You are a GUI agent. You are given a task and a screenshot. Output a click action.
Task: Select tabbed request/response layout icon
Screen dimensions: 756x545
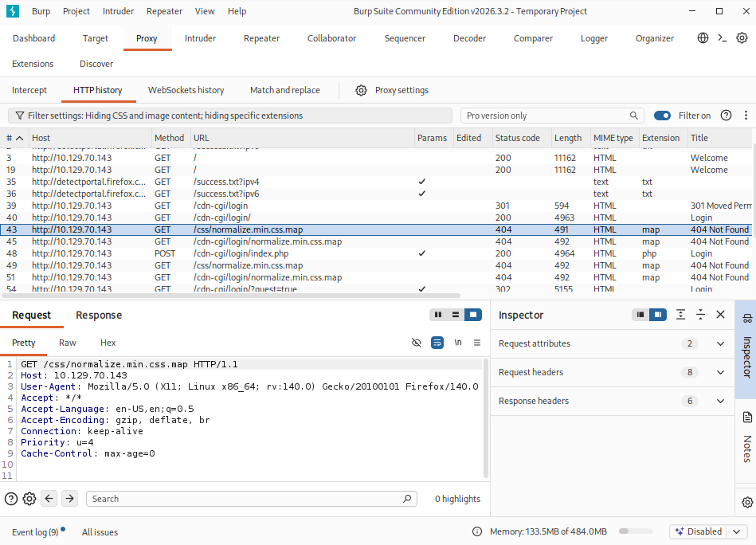(x=473, y=315)
